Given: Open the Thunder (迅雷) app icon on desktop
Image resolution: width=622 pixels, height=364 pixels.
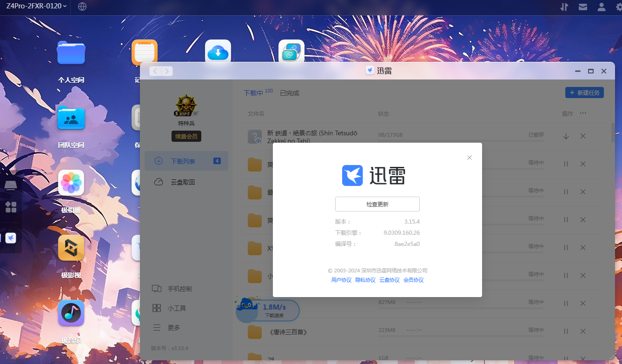Looking at the screenshot, I should pyautogui.click(x=10, y=238).
